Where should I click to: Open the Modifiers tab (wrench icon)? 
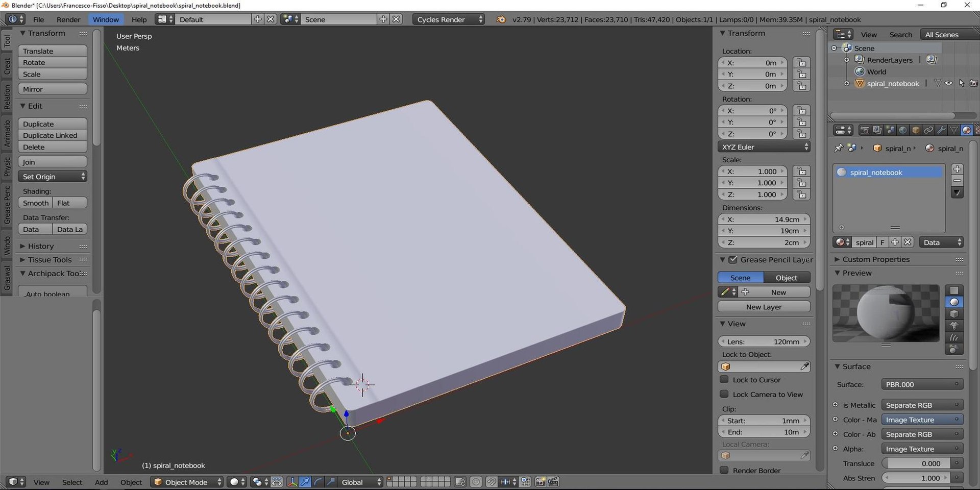click(x=941, y=130)
